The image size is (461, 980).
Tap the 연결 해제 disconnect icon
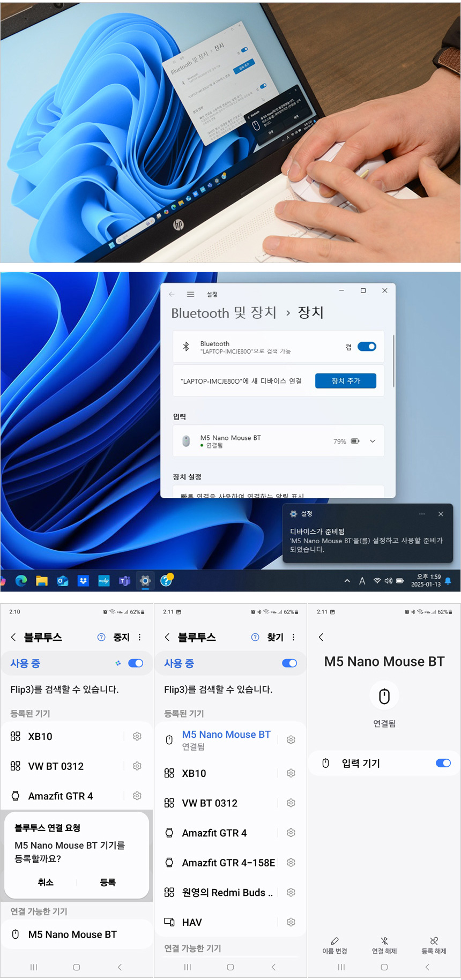click(x=384, y=941)
